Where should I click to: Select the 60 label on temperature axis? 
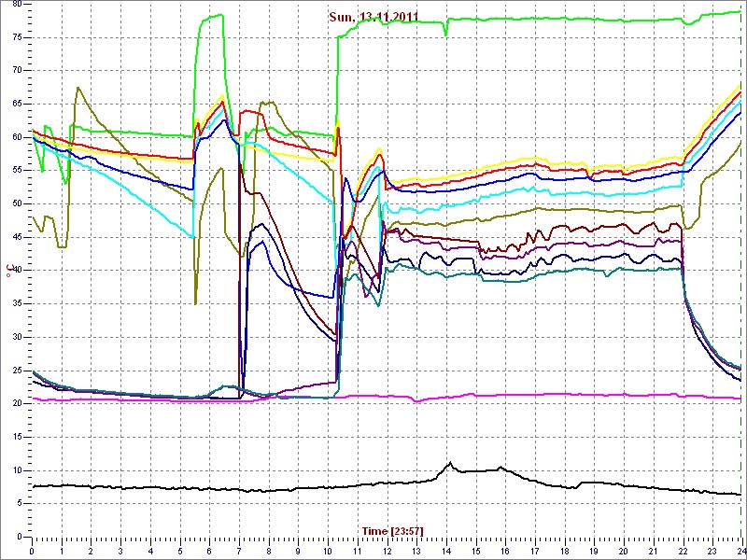[15, 137]
